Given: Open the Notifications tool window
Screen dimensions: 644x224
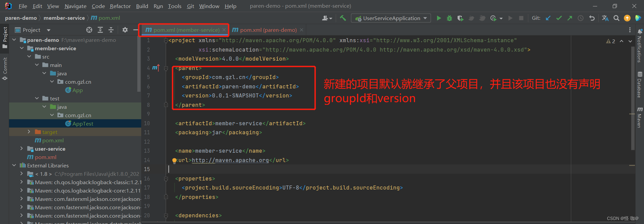Looking at the screenshot, I should coord(639,46).
